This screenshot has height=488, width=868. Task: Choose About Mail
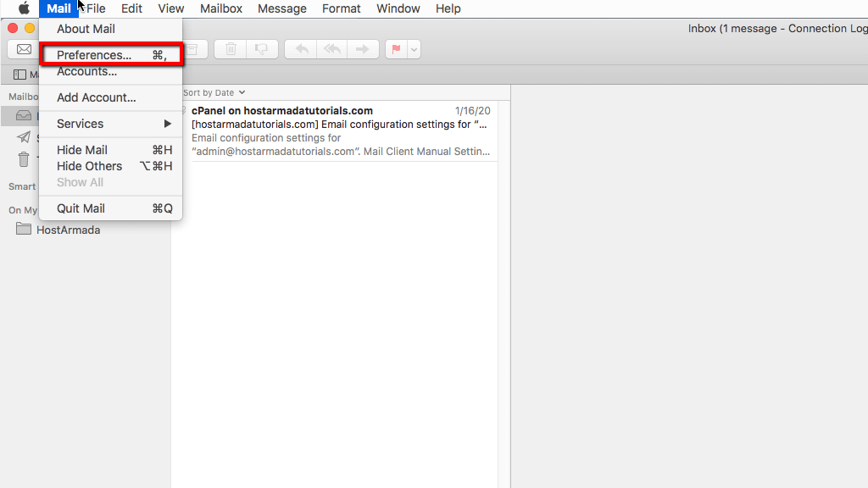point(111,29)
